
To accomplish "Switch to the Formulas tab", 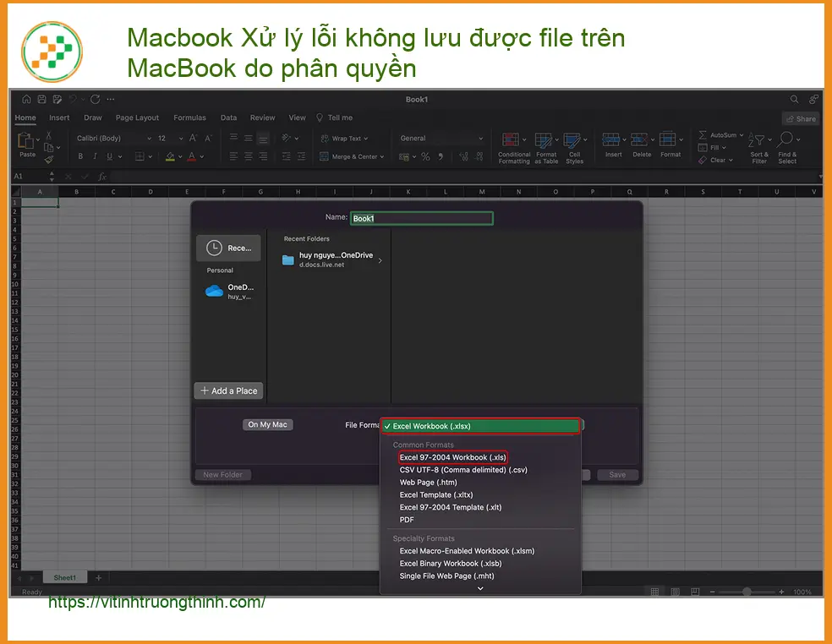I will pos(189,117).
